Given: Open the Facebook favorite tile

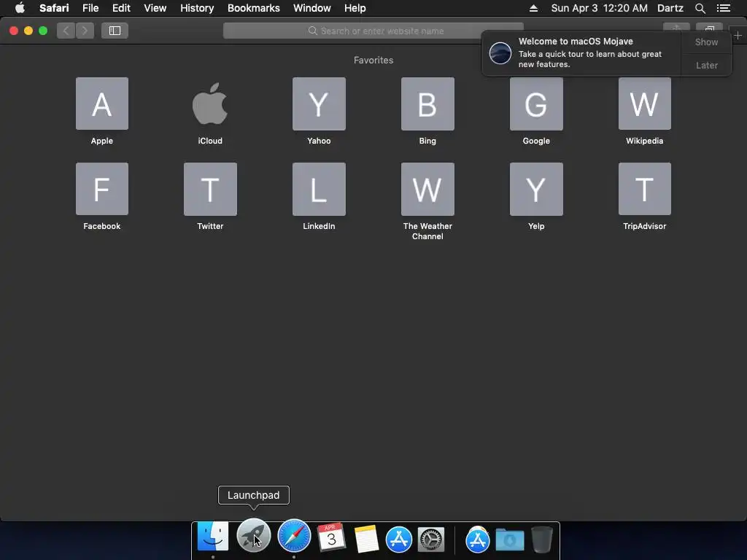Looking at the screenshot, I should point(102,189).
